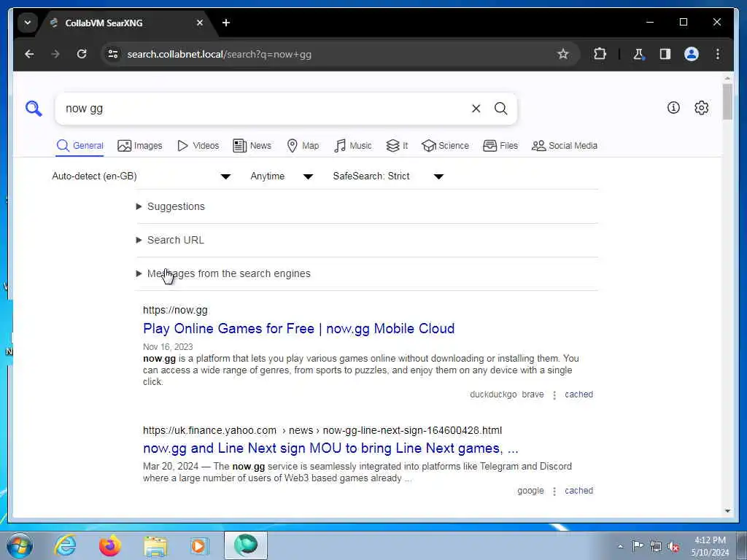Switch to the Map tab
Image resolution: width=747 pixels, height=560 pixels.
[x=303, y=146]
